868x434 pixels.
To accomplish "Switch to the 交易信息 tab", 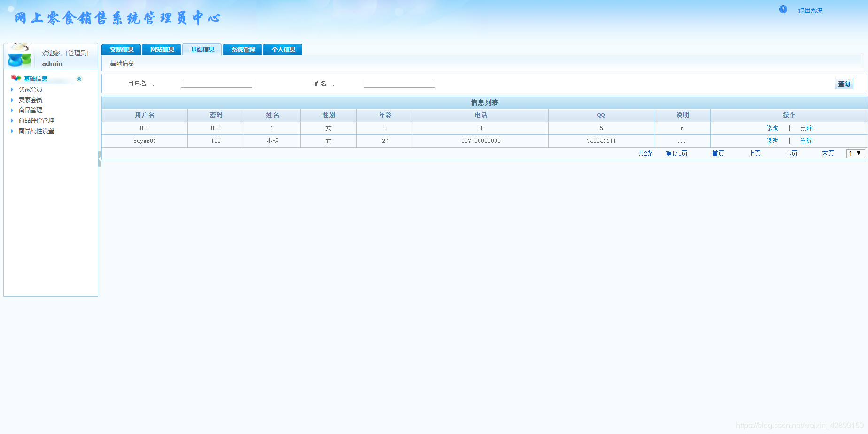I will coord(122,49).
